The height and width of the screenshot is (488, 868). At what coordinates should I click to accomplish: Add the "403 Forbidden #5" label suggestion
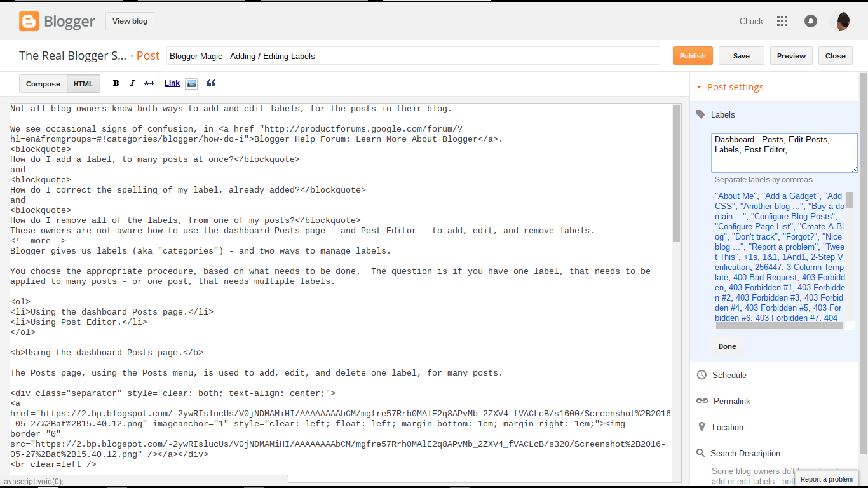[x=776, y=308]
